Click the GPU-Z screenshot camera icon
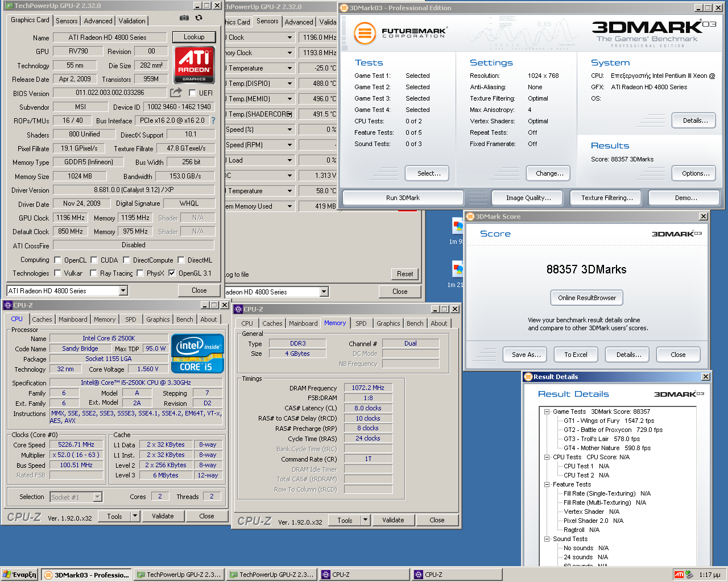 click(x=184, y=18)
